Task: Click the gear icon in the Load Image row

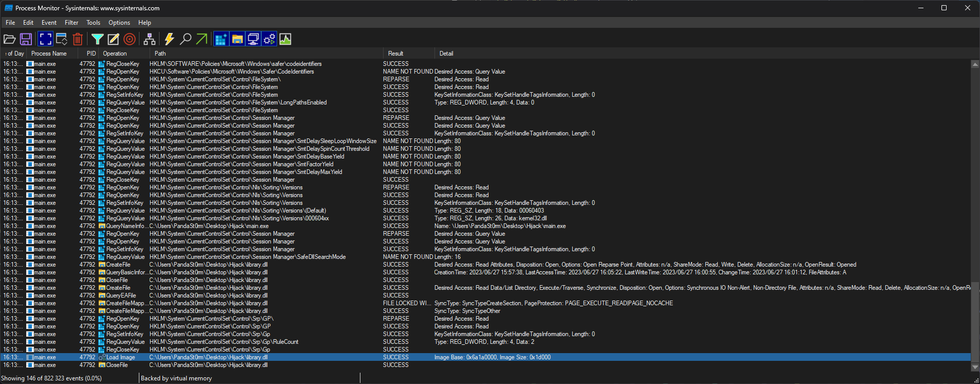Action: [102, 357]
